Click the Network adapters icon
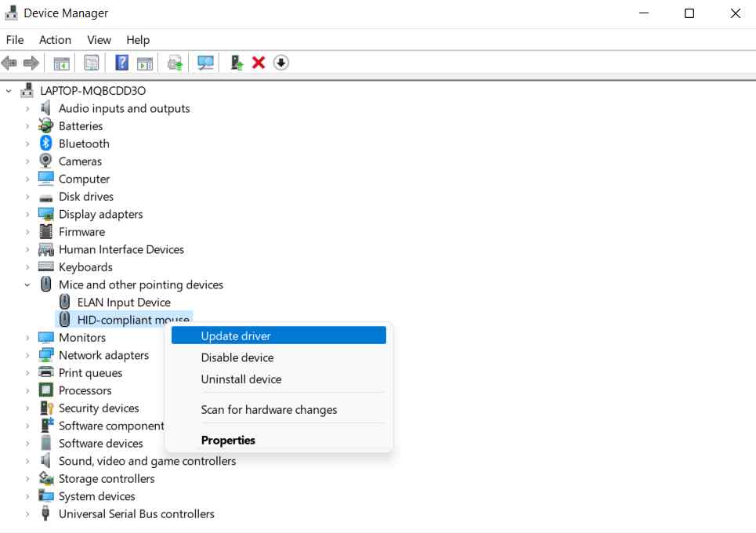This screenshot has height=533, width=756. pos(45,355)
